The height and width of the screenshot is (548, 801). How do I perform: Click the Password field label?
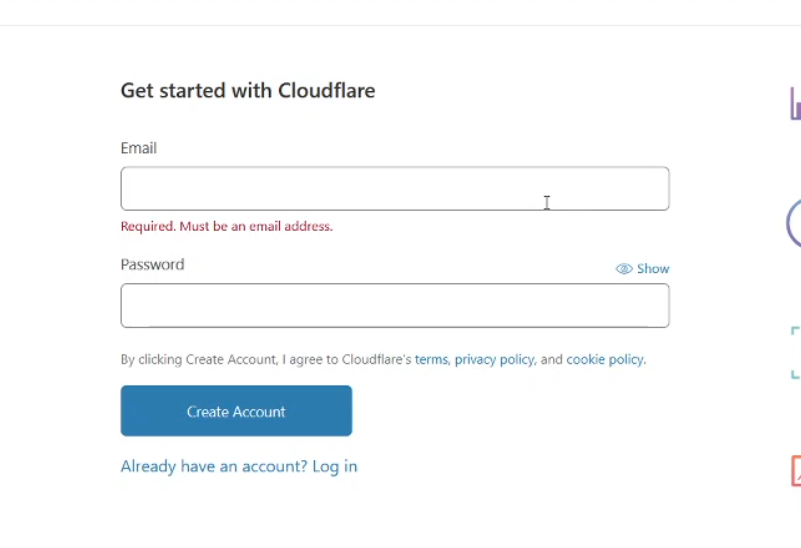(x=152, y=265)
